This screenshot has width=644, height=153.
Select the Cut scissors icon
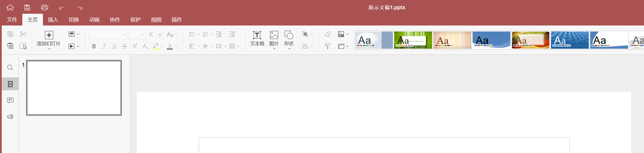point(23,34)
